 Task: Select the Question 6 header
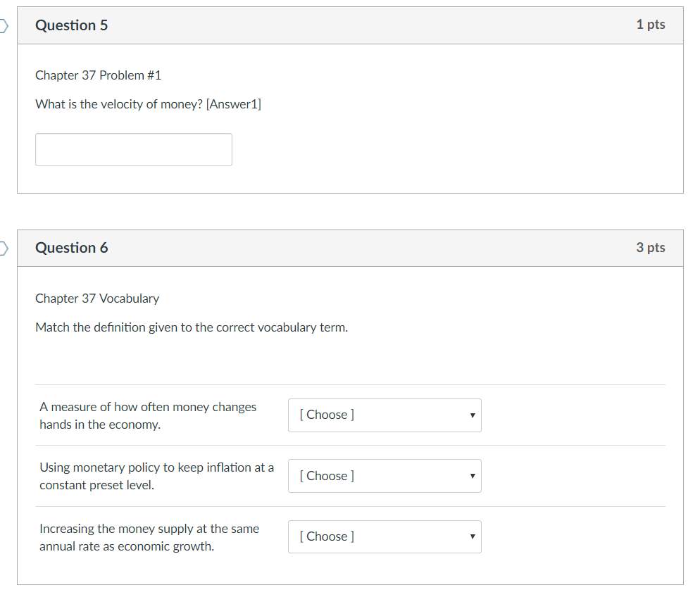tap(71, 248)
